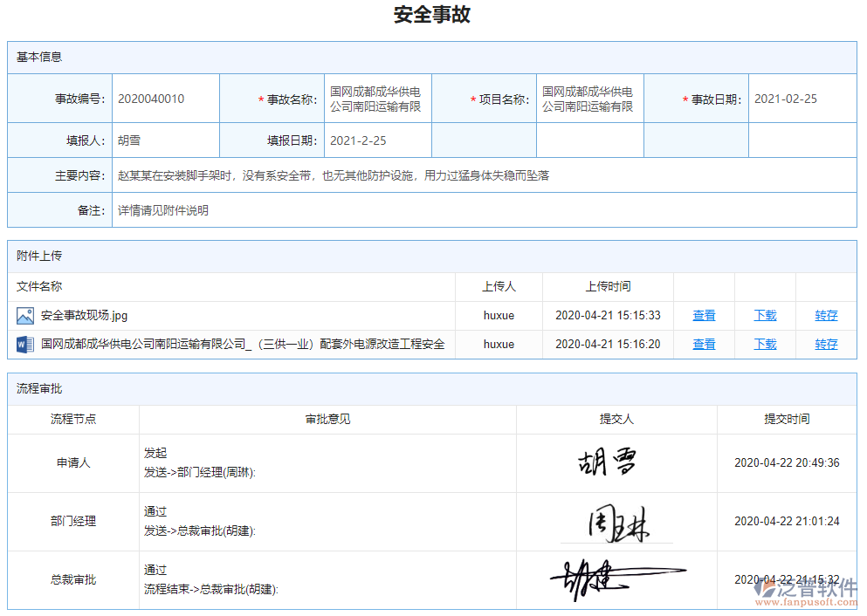867x616 pixels.
Task: Open 查看 for the Word document attachment
Action: 704,345
